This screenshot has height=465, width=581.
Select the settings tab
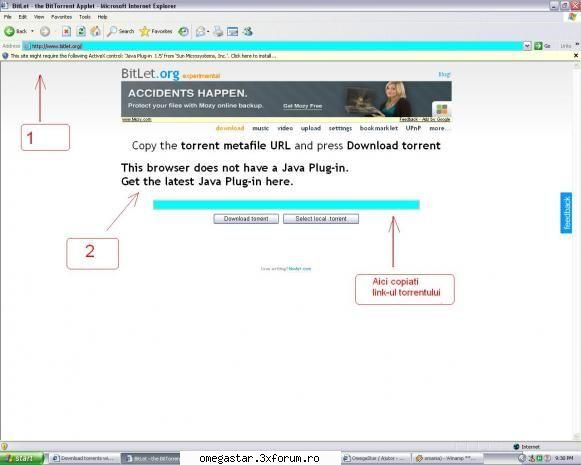(x=340, y=128)
